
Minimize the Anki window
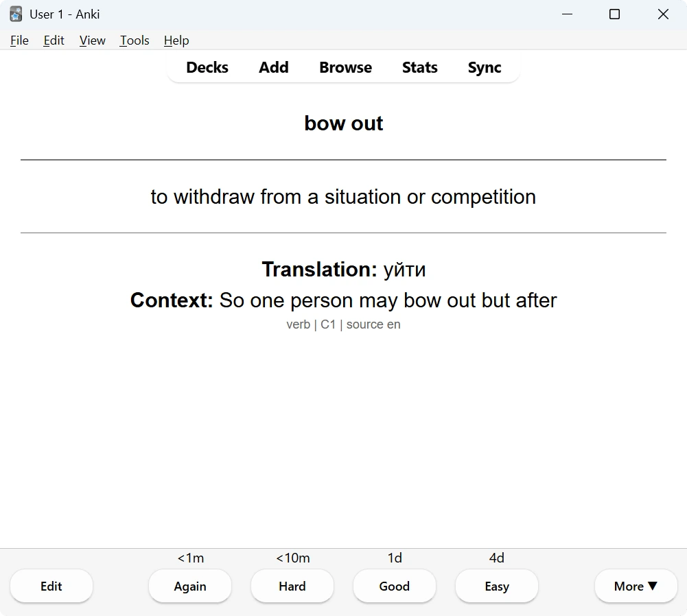pos(568,14)
